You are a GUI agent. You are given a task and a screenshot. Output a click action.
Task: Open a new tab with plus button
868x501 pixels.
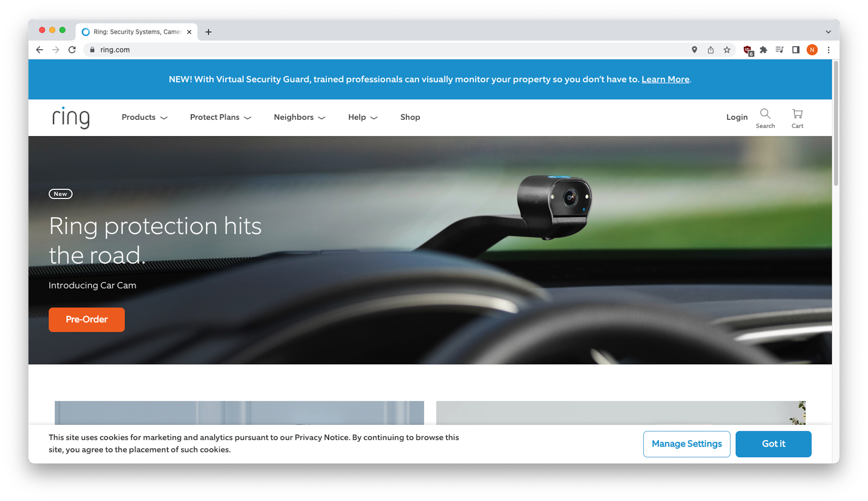208,32
